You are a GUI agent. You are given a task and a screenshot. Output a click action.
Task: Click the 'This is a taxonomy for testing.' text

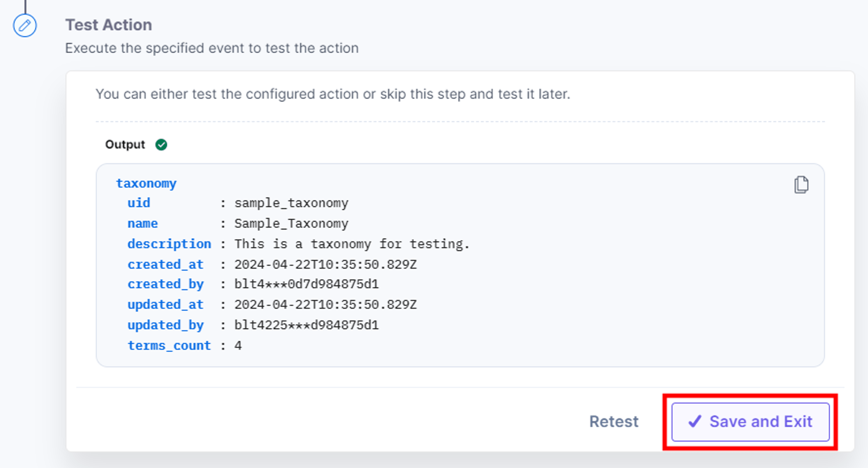(x=352, y=244)
